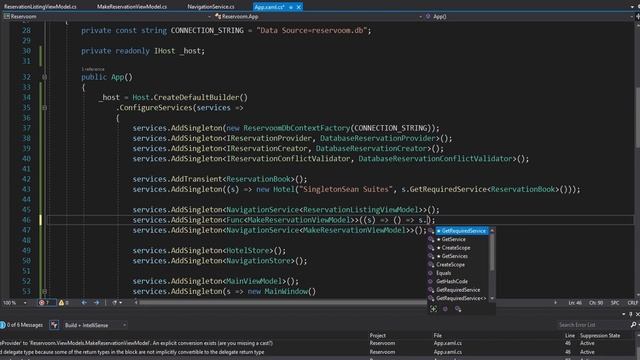Click the horizontal scrollbar right arrow
640x360 pixels.
pyautogui.click(x=556, y=303)
